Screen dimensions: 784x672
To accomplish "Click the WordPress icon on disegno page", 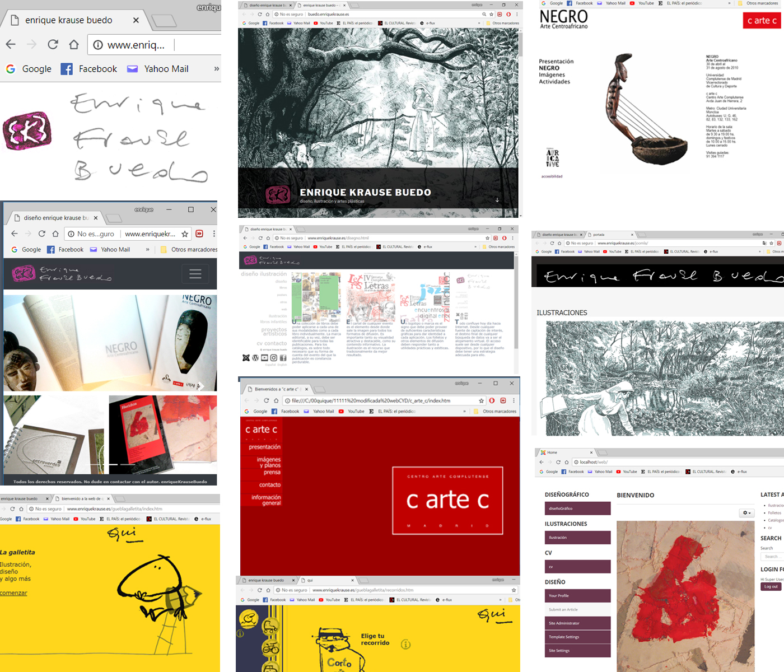I will (x=255, y=358).
